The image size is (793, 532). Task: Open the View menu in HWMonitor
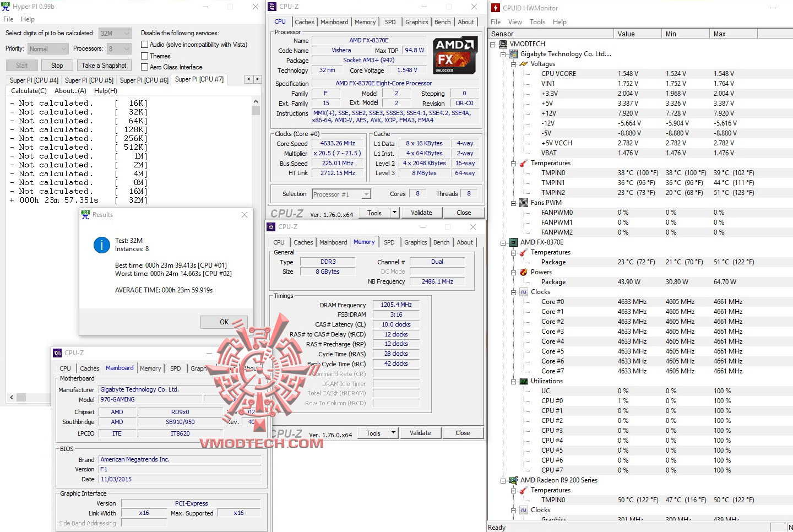[x=515, y=22]
